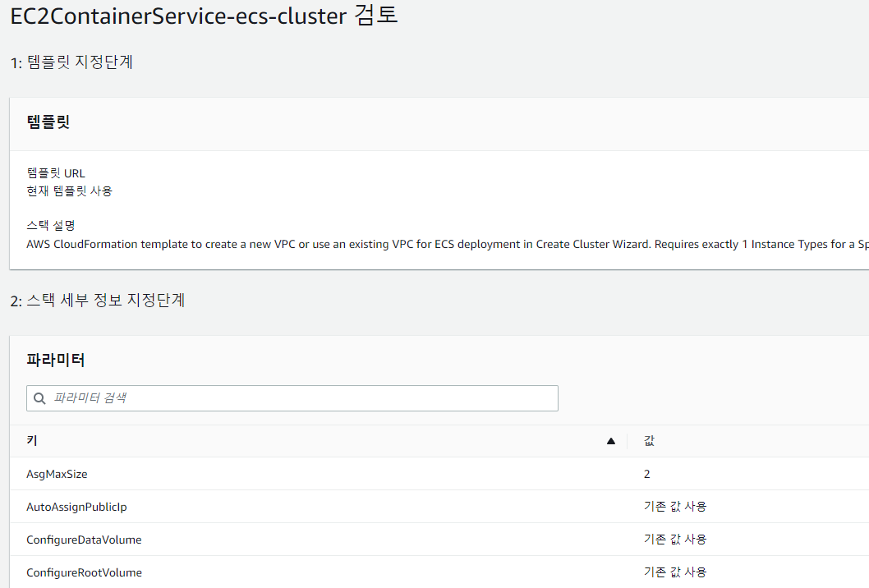Click 기존 값 사용 in ConfigureRootVolume row
This screenshot has height=588, width=869.
coord(675,572)
